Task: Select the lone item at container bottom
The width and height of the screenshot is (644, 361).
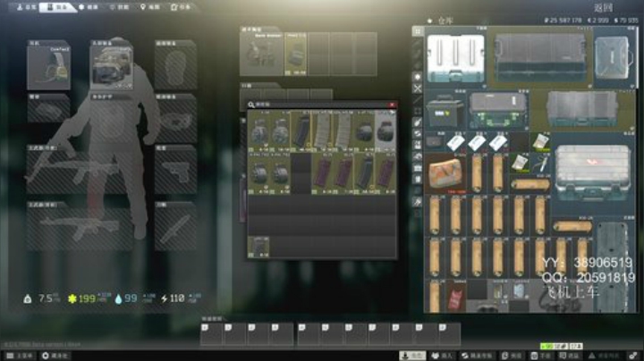Action: [258, 247]
